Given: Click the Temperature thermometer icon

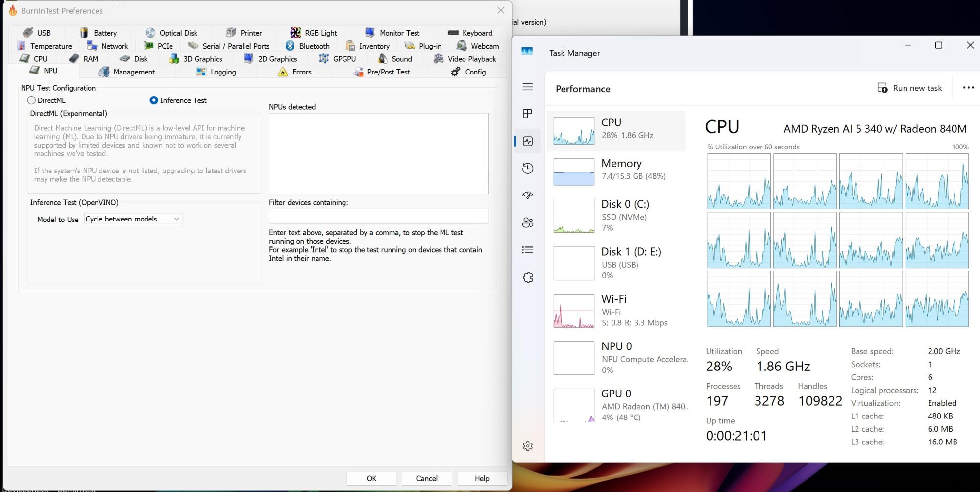Looking at the screenshot, I should (21, 46).
